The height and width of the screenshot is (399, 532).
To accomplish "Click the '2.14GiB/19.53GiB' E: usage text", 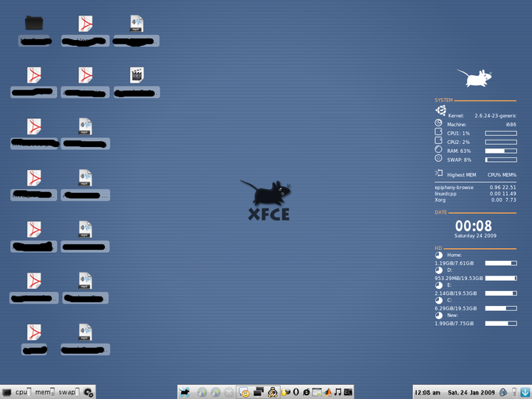I will coord(456,293).
